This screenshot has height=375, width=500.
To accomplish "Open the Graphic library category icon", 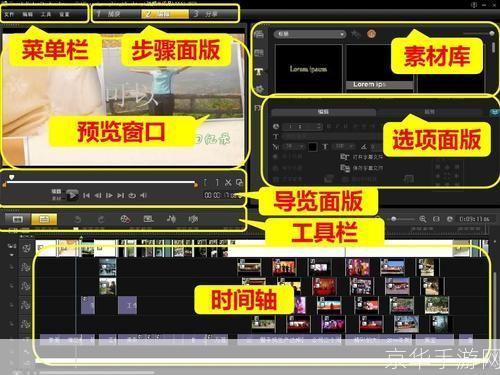I will 259,89.
